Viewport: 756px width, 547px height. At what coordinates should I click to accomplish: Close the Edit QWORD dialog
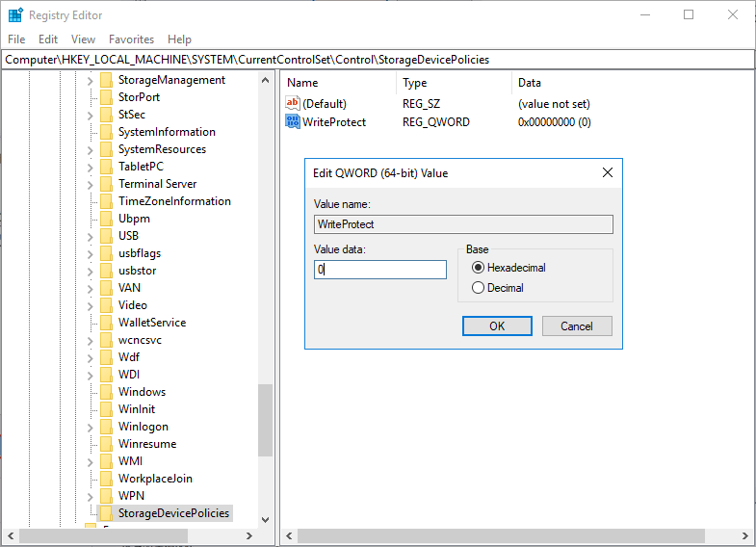click(607, 173)
